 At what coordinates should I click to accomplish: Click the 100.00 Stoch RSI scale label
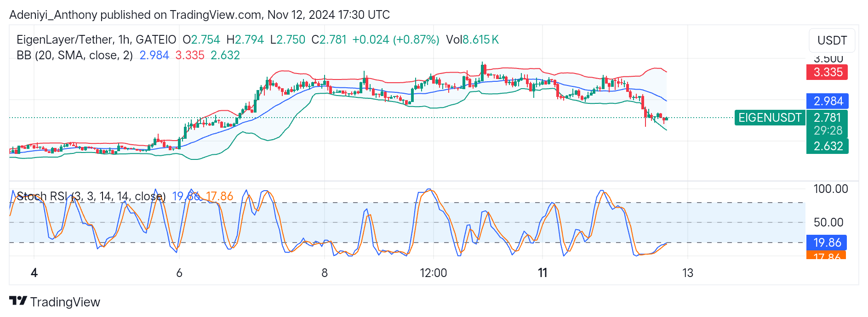(830, 189)
